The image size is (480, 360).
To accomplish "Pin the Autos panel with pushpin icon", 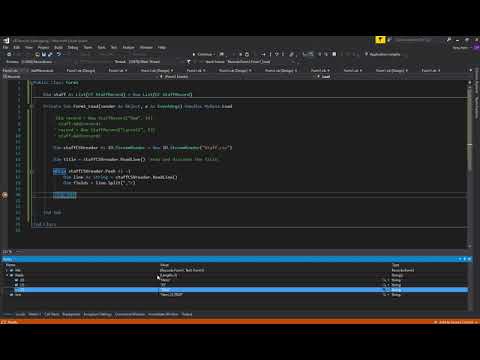I will click(x=464, y=259).
